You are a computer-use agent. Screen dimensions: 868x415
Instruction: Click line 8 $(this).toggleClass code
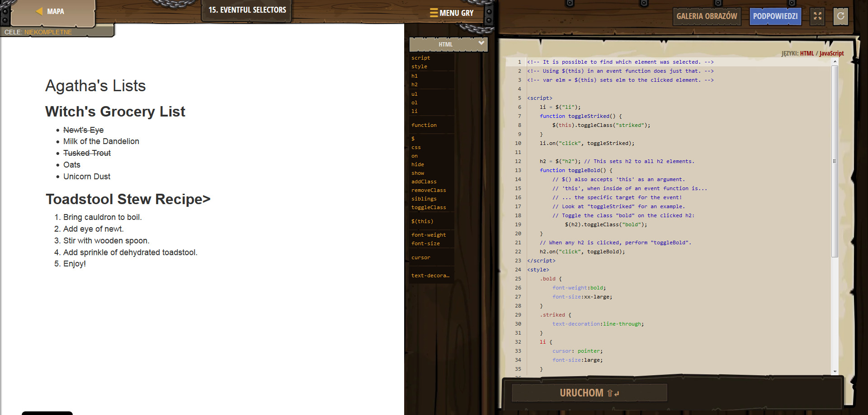601,125
